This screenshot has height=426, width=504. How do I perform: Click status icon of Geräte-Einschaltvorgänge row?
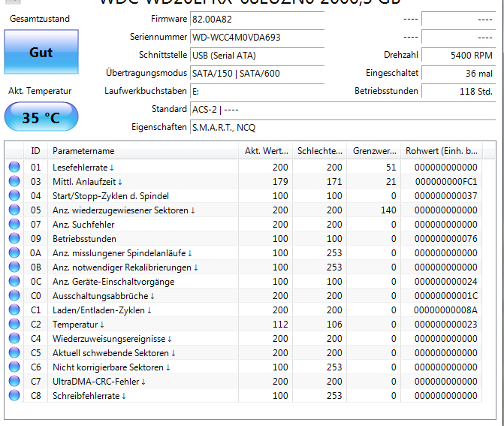pos(14,281)
